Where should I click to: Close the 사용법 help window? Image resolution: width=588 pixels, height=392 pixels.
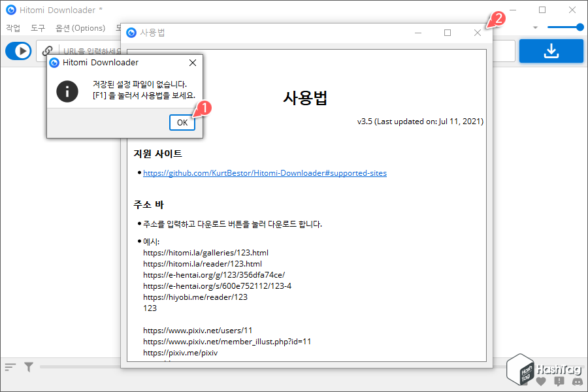(478, 32)
